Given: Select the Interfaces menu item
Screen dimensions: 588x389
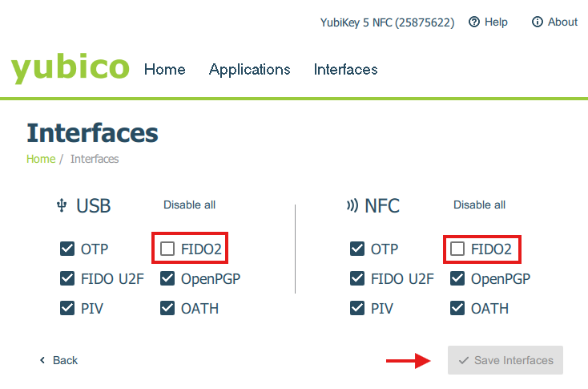Looking at the screenshot, I should pyautogui.click(x=345, y=70).
